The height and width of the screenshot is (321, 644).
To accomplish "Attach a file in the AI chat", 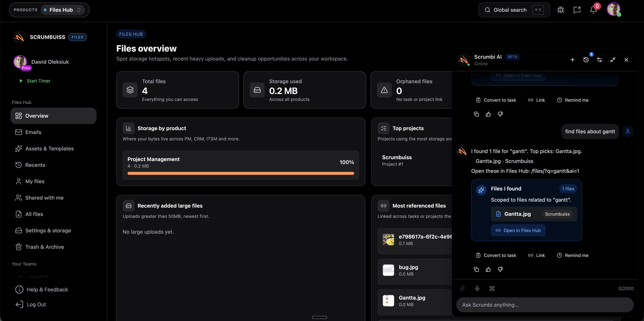I will [x=462, y=289].
